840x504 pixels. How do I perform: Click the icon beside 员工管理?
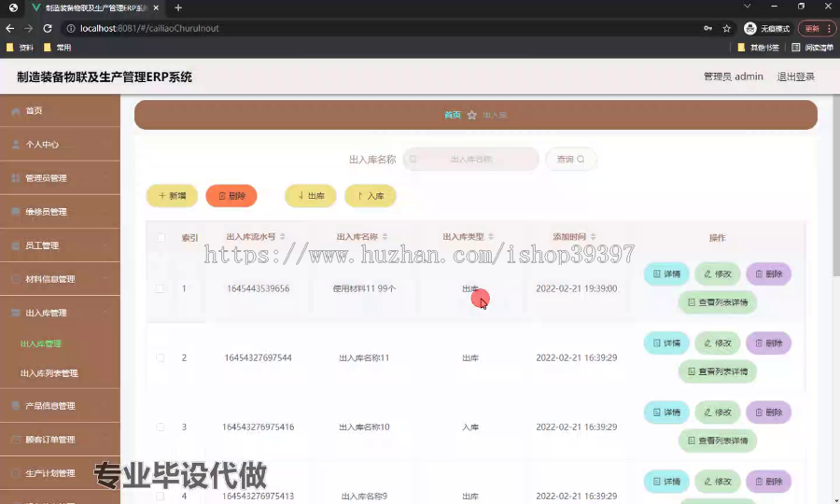(x=16, y=245)
